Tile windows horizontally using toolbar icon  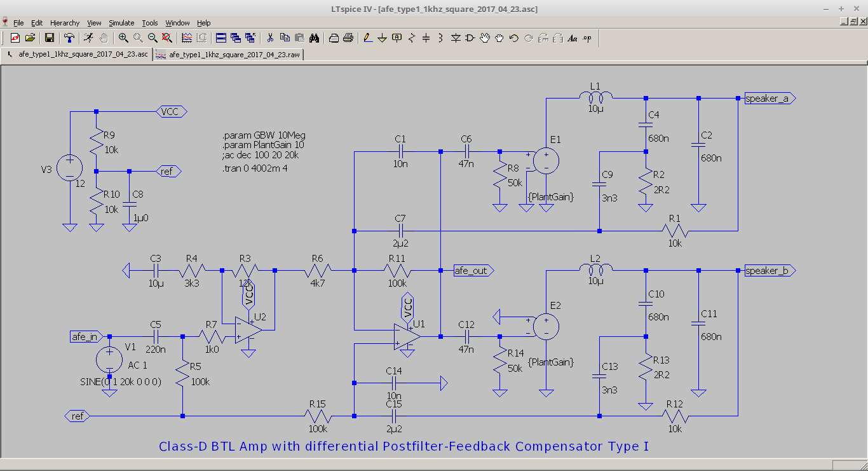[x=221, y=38]
